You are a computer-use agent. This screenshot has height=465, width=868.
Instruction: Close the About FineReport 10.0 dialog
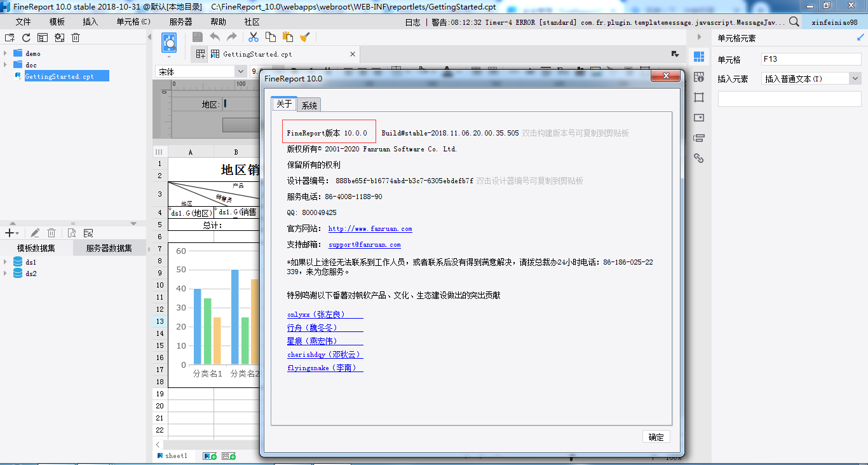(x=667, y=76)
